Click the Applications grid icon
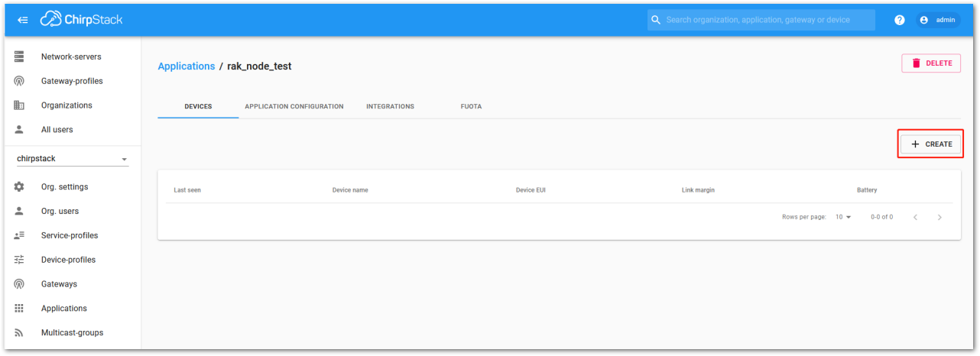Viewport: 980px width, 356px height. (x=19, y=309)
